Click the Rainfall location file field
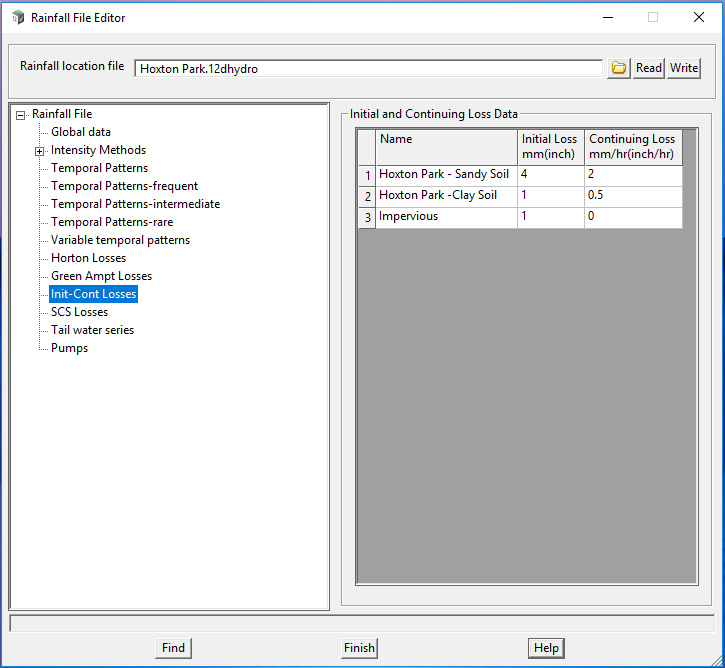Screen dimensions: 725x668 click(368, 69)
